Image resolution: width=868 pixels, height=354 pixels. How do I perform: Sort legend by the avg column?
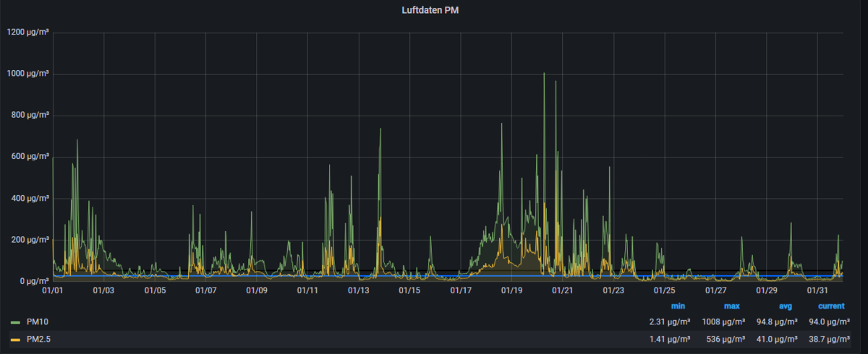point(785,306)
